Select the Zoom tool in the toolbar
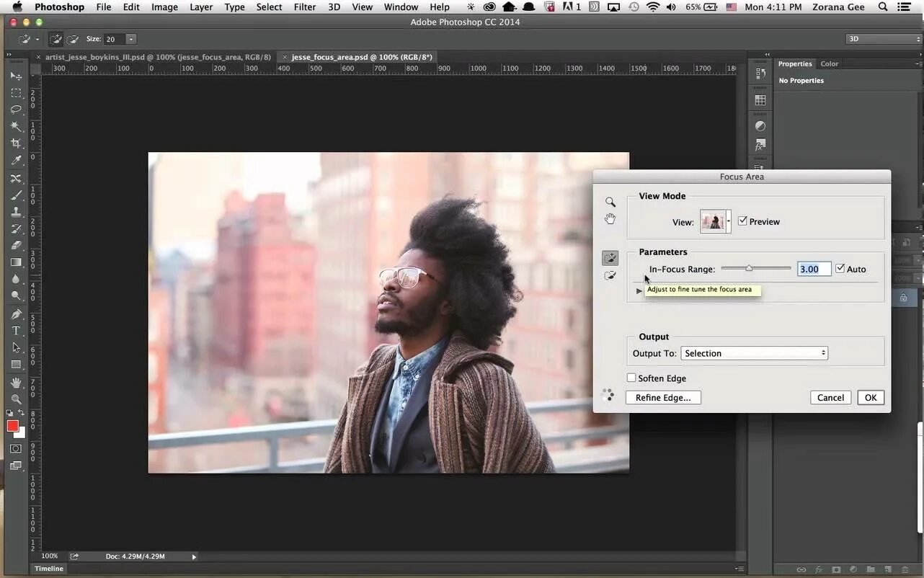The width and height of the screenshot is (924, 578). tap(16, 399)
